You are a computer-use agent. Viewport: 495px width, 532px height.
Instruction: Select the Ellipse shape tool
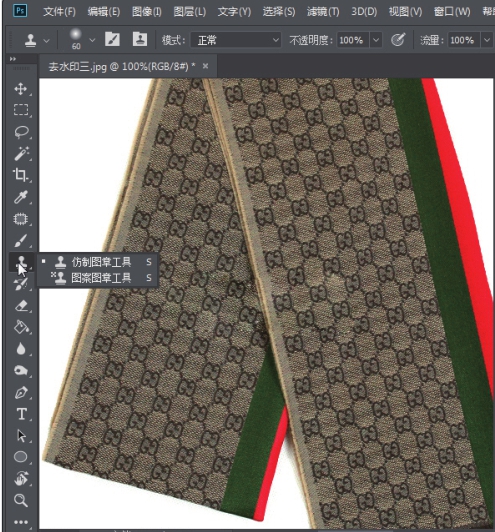coord(21,457)
